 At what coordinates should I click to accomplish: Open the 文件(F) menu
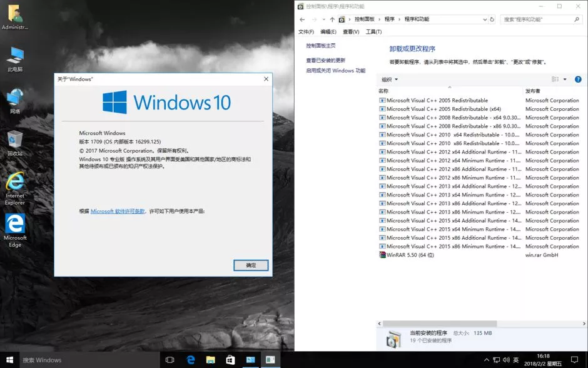[x=306, y=31]
